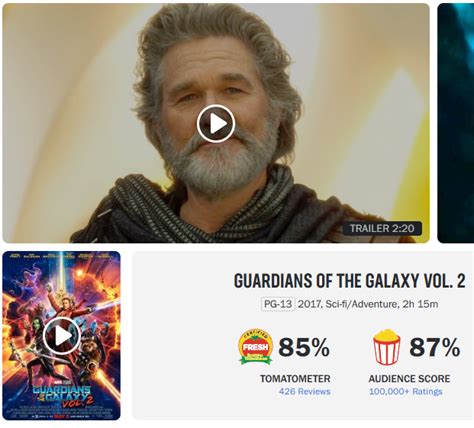Click the Guardians logo on the poster
The height and width of the screenshot is (428, 474).
coord(63,396)
